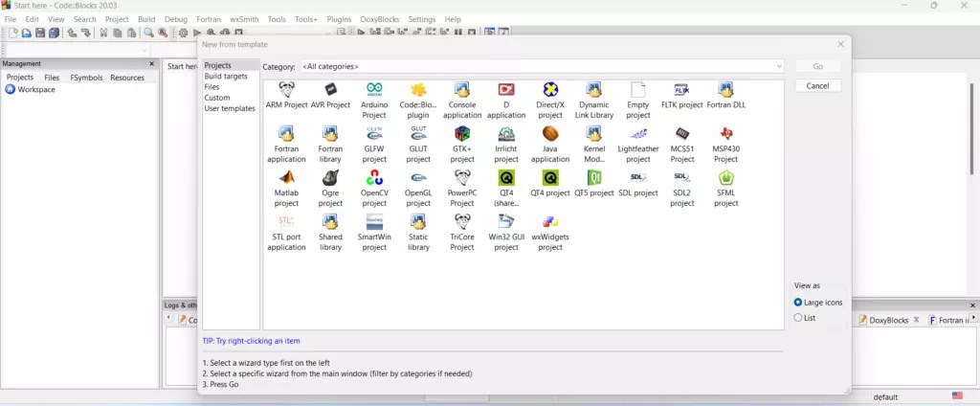Choose the Arduino Project wizard
Screen dimensions: 980x406
[x=374, y=101]
